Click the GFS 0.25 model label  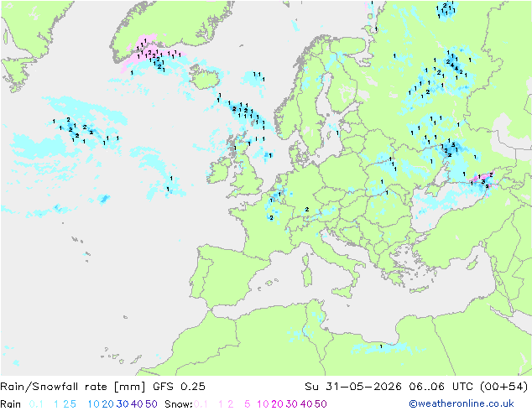179,387
